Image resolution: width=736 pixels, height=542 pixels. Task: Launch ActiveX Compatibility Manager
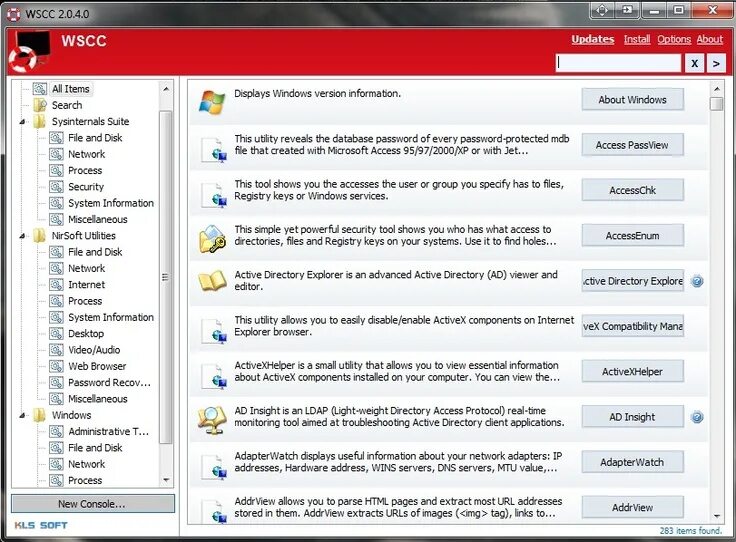[x=632, y=326]
